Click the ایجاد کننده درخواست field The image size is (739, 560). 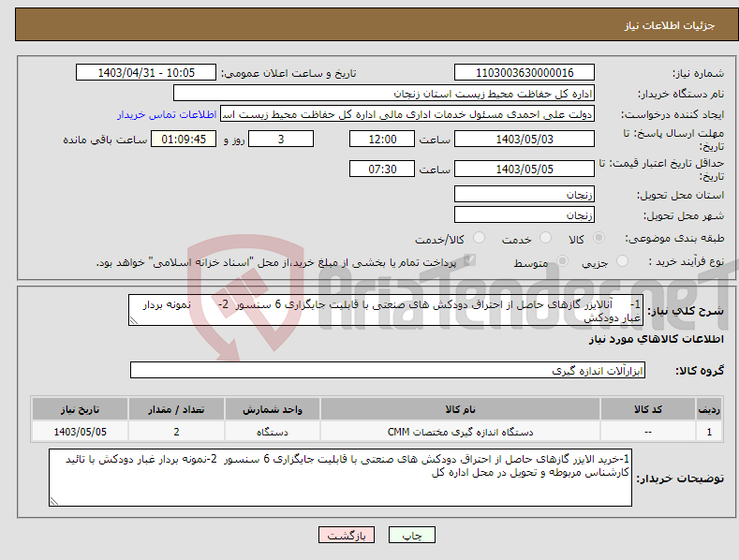[x=407, y=114]
